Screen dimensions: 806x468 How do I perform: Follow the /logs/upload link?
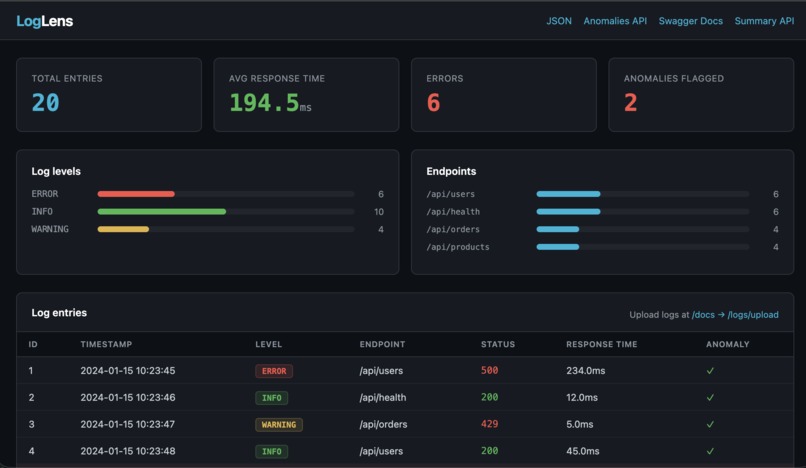753,315
